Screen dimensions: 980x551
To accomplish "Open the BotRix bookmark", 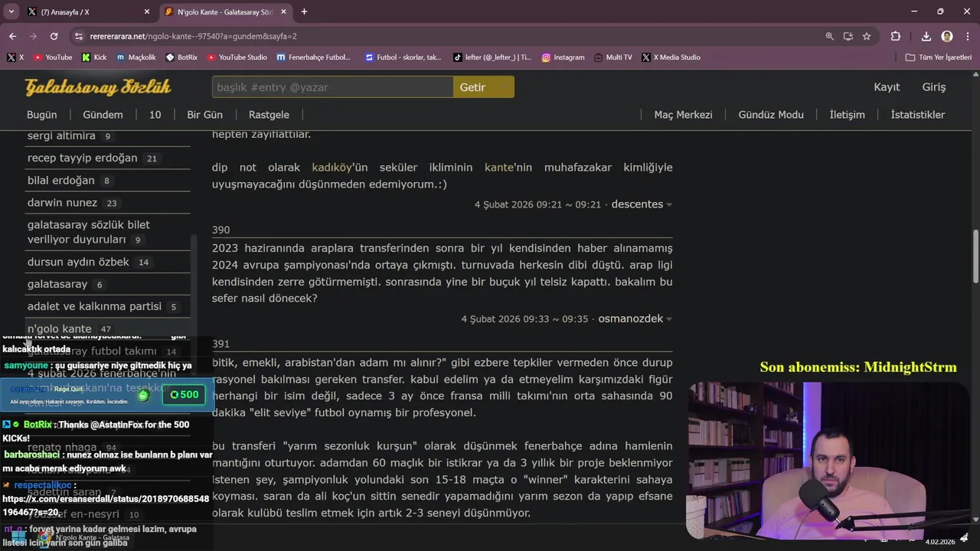I will pyautogui.click(x=181, y=57).
